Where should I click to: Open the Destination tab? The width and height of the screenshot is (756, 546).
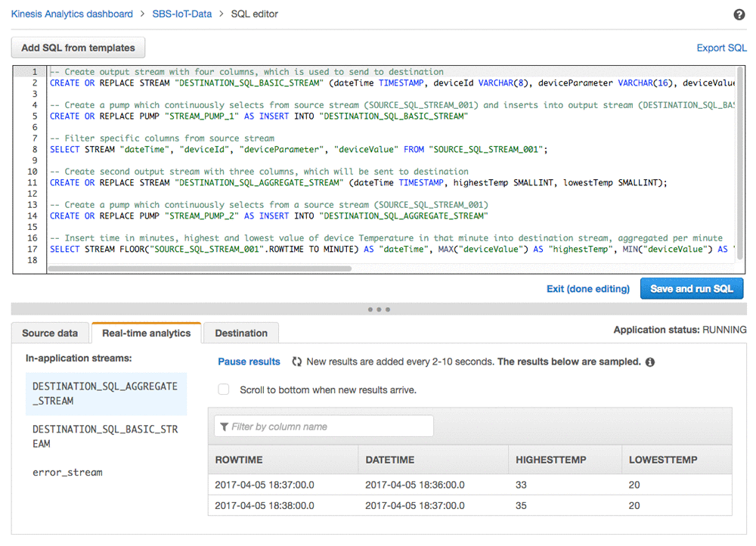tap(241, 333)
